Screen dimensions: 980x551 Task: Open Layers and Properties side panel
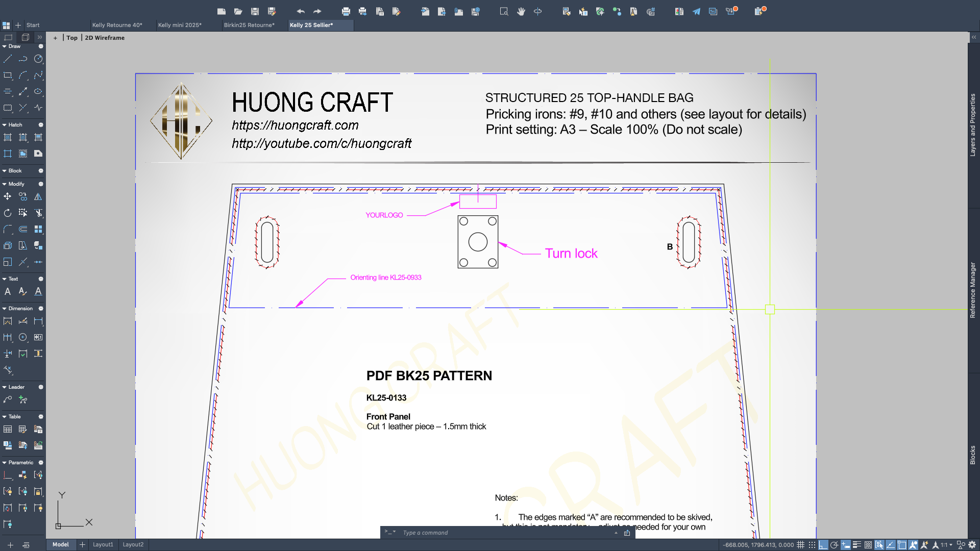973,125
